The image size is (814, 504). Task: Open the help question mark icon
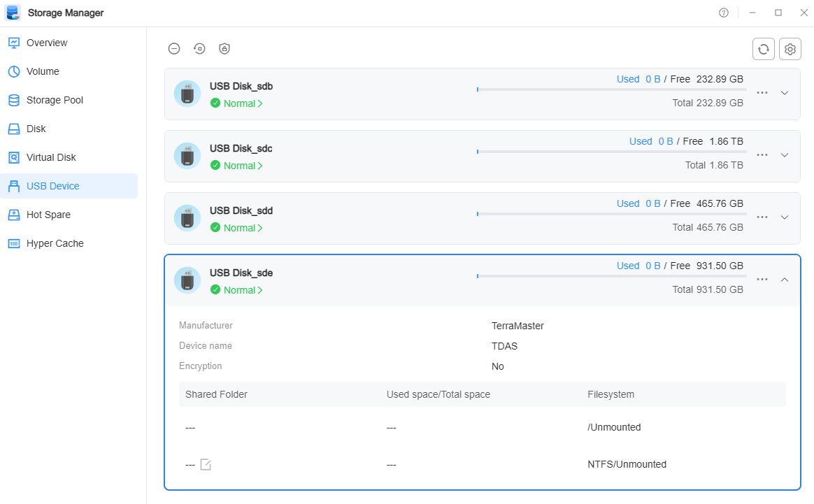[724, 13]
